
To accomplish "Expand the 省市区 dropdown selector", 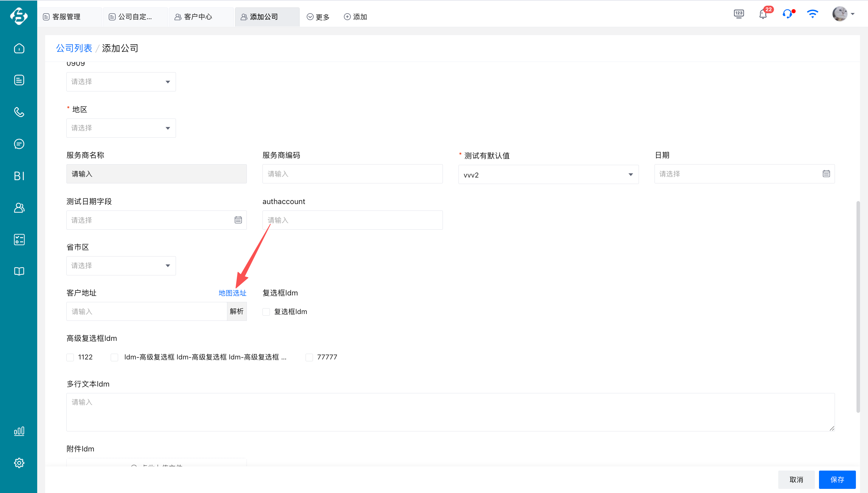I will pyautogui.click(x=121, y=266).
